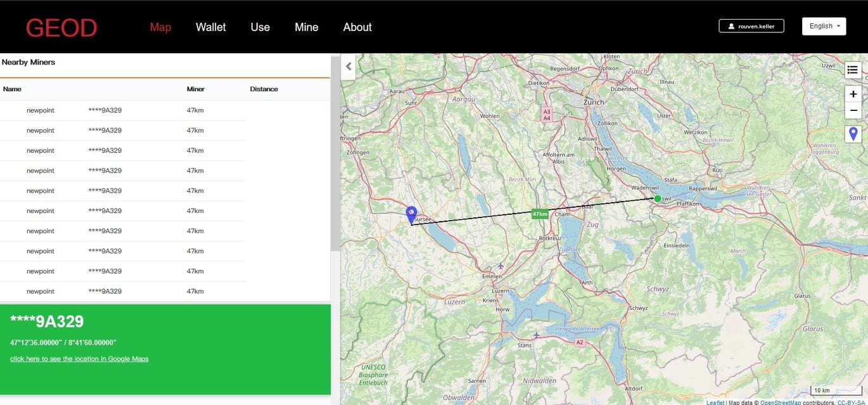Switch to the Wallet tab
Image resolution: width=868 pixels, height=405 pixels.
(x=210, y=27)
